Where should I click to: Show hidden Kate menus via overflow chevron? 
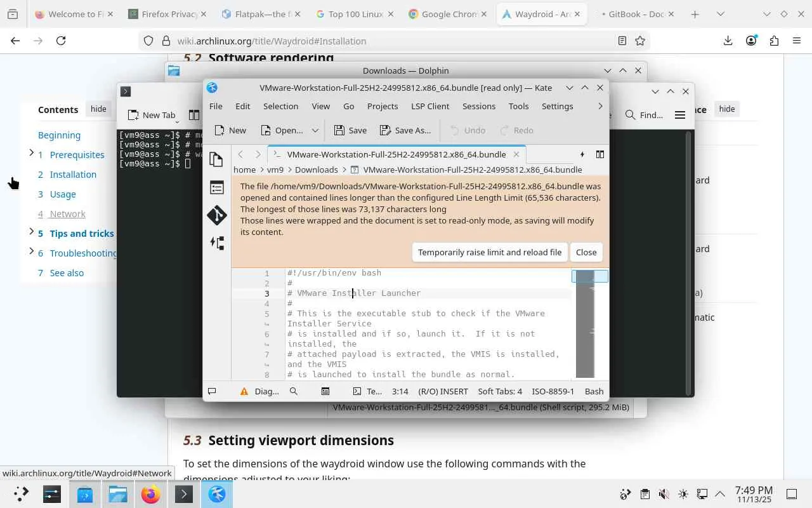[x=600, y=106]
